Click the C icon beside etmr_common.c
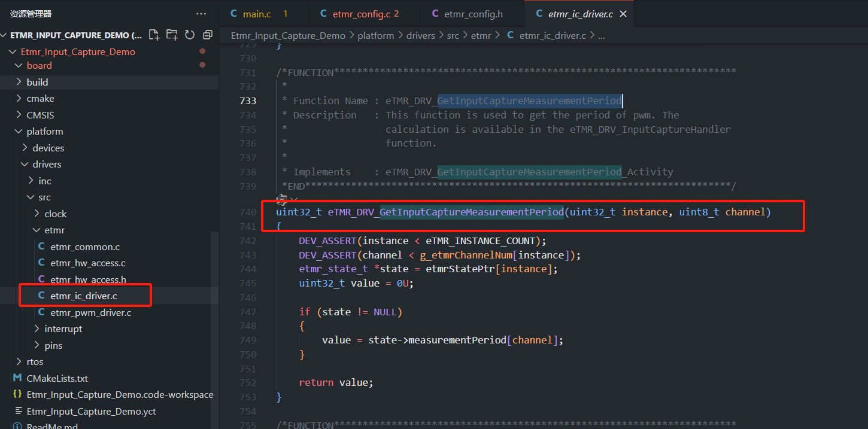The height and width of the screenshot is (429, 868). click(x=41, y=247)
